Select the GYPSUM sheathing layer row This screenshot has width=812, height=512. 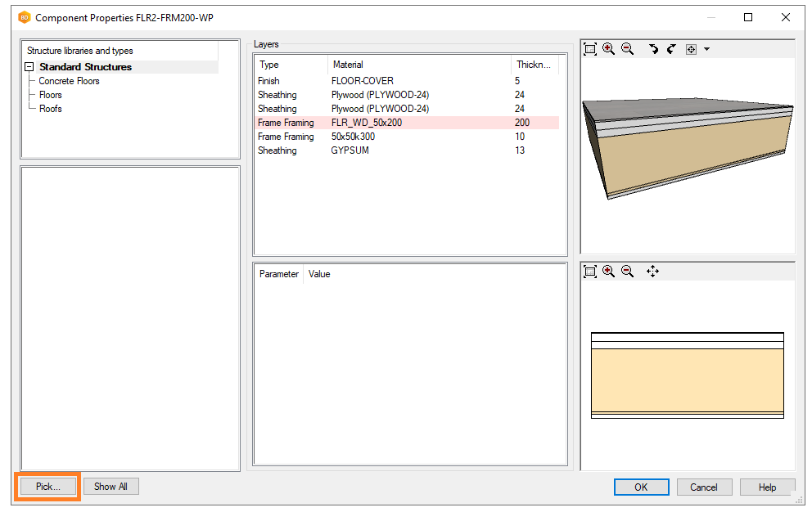(350, 150)
